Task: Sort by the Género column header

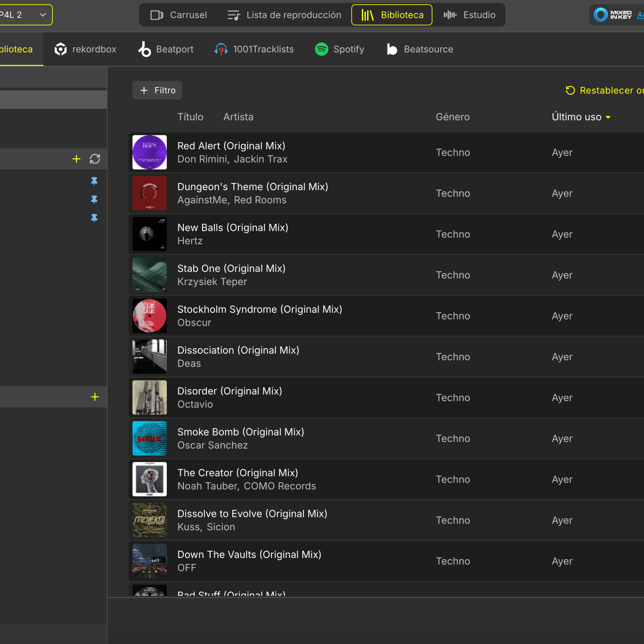Action: click(x=453, y=117)
